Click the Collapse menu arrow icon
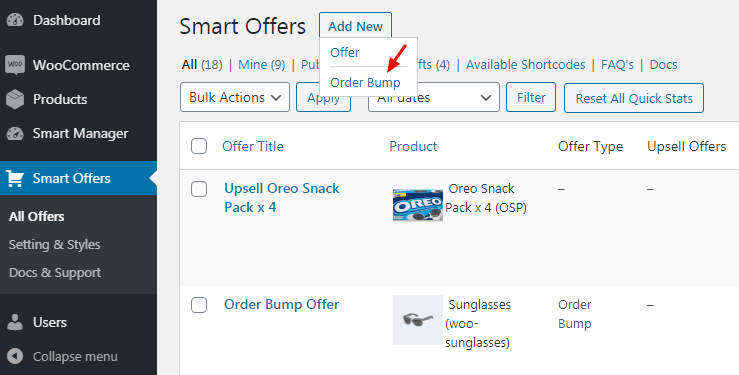The image size is (739, 375). tap(15, 357)
